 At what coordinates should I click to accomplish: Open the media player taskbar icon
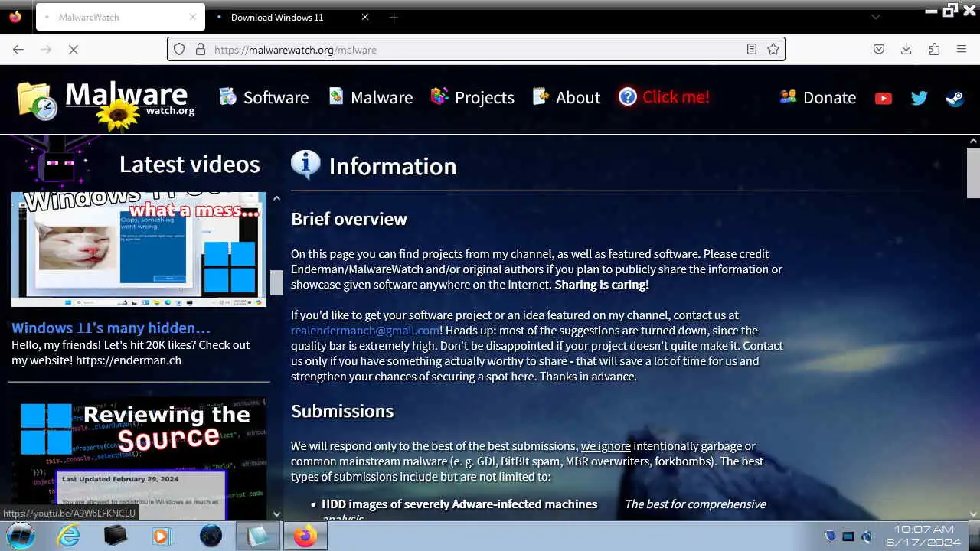click(x=162, y=536)
